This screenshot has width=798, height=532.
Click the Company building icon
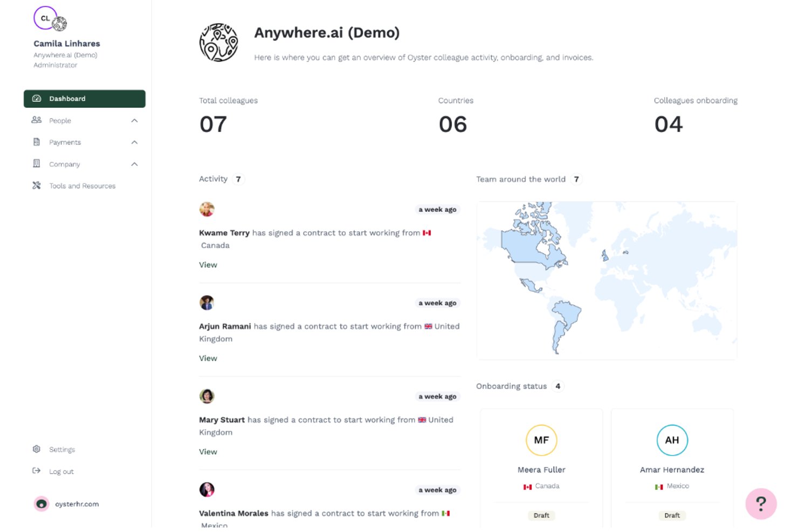[x=37, y=163]
